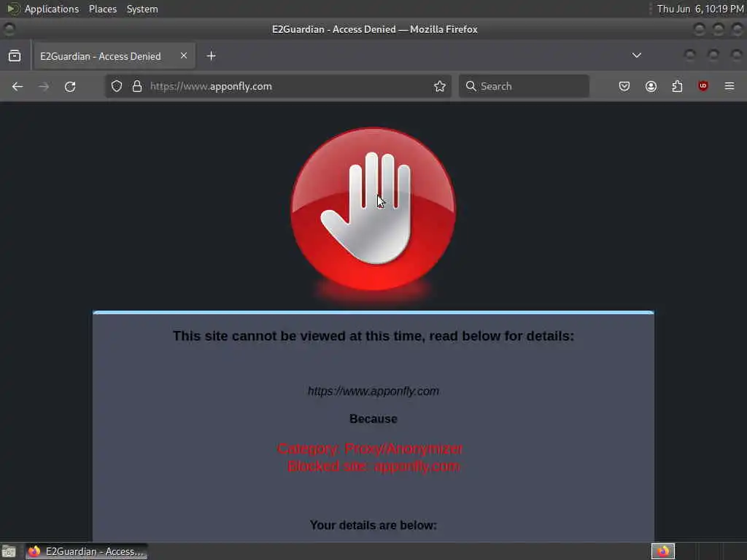This screenshot has height=560, width=747.
Task: Go back to previous page
Action: pyautogui.click(x=18, y=86)
